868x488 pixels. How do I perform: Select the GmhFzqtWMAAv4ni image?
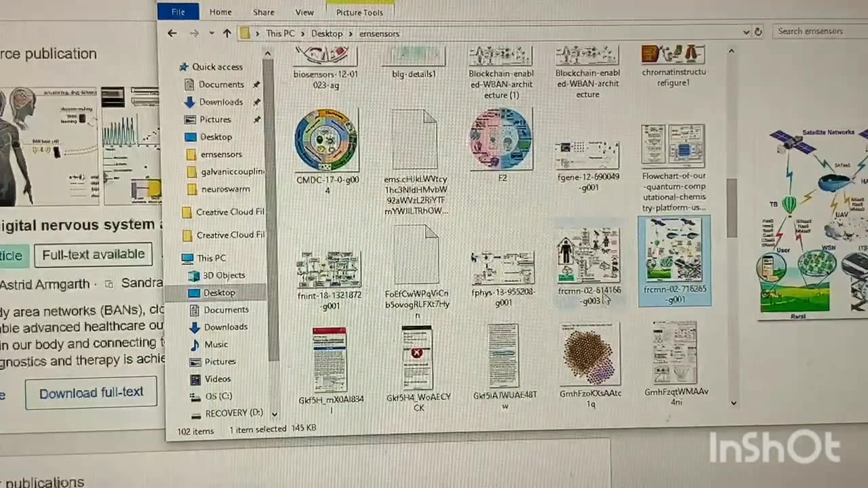click(675, 364)
